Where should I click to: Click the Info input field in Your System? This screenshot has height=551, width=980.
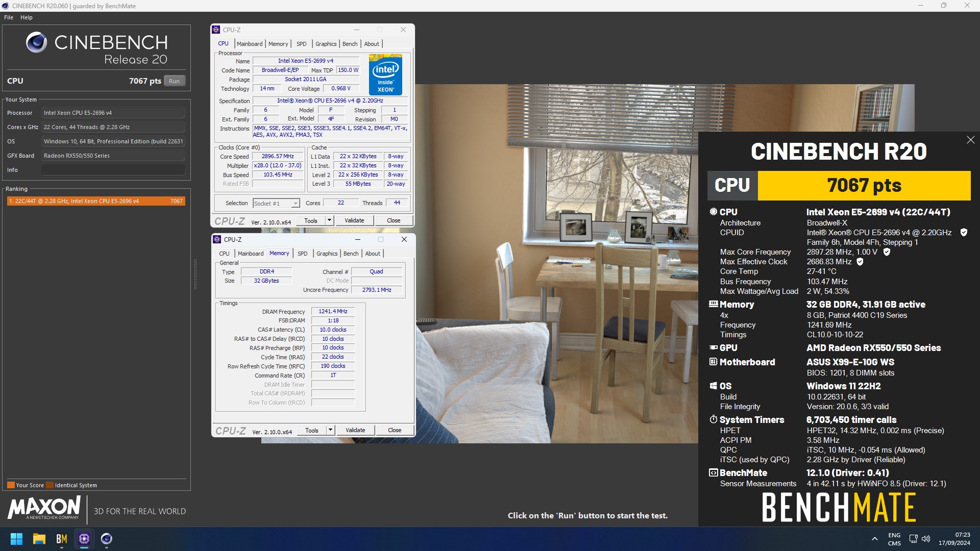pyautogui.click(x=113, y=170)
